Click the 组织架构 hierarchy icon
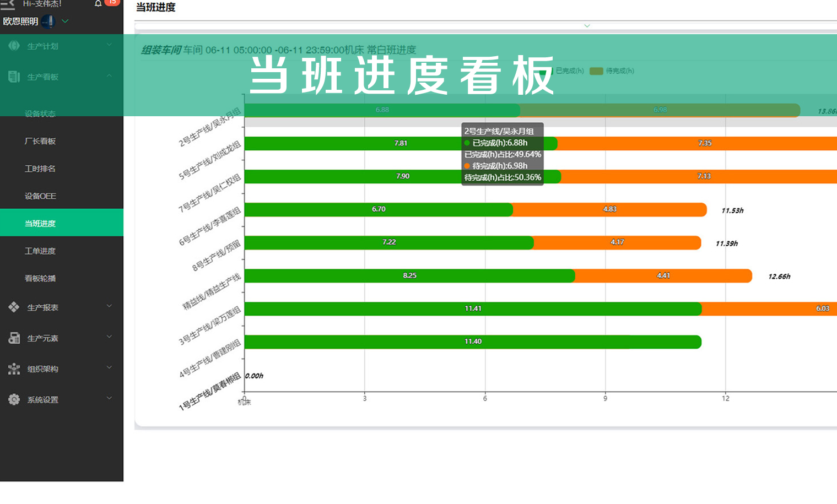Screen dimensions: 837x504 click(x=14, y=369)
